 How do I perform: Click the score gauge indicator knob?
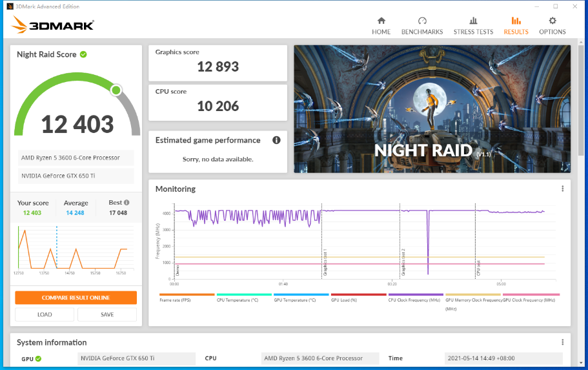(x=116, y=90)
